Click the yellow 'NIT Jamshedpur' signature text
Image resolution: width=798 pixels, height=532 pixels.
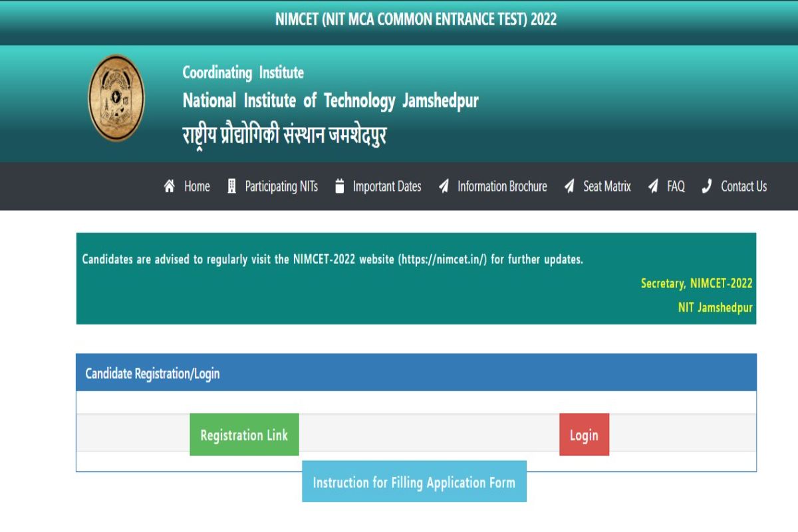(716, 308)
